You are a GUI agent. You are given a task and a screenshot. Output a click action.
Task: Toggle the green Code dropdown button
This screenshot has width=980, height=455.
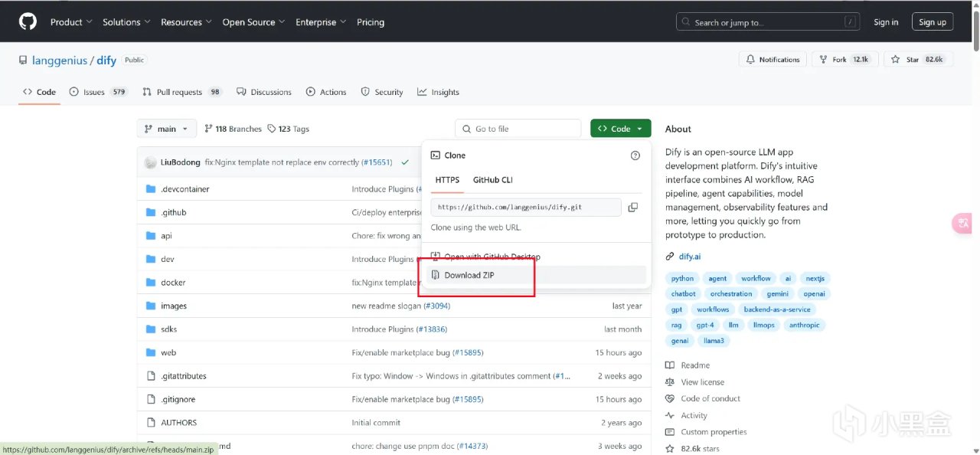pos(621,129)
